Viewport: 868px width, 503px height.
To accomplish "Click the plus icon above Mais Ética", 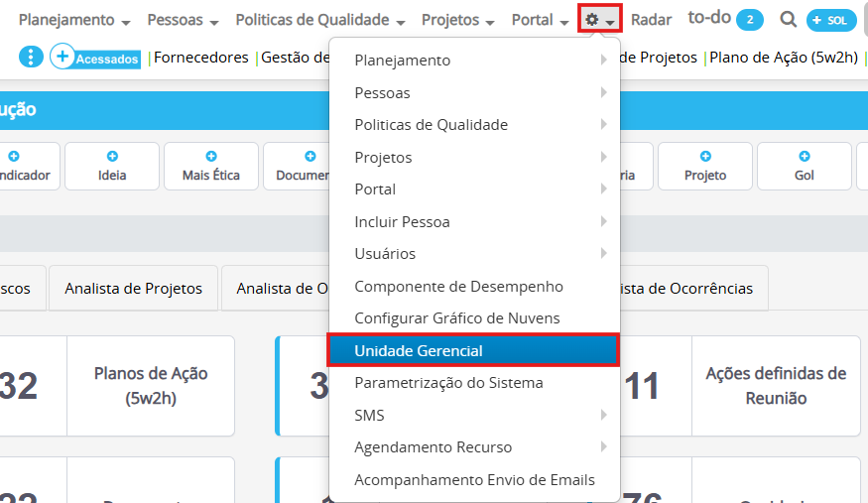I will click(x=211, y=156).
